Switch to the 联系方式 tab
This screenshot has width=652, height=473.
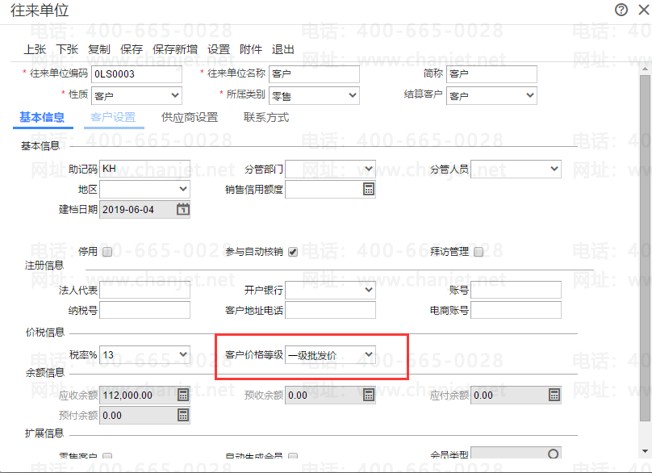click(x=266, y=118)
